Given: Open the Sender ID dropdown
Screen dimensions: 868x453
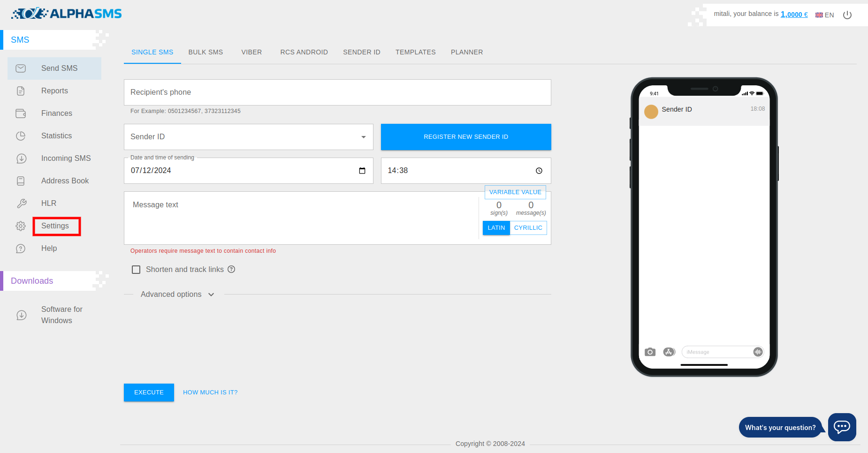Looking at the screenshot, I should click(x=248, y=137).
